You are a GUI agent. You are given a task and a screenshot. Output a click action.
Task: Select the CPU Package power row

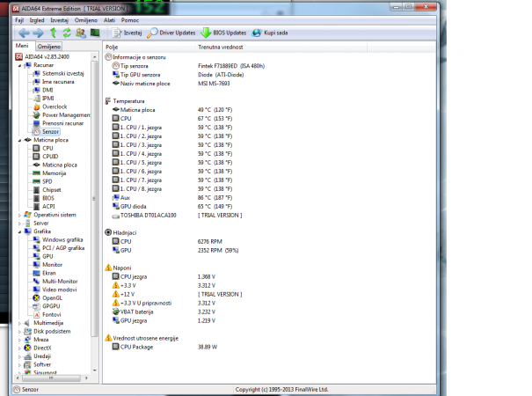tap(165, 347)
